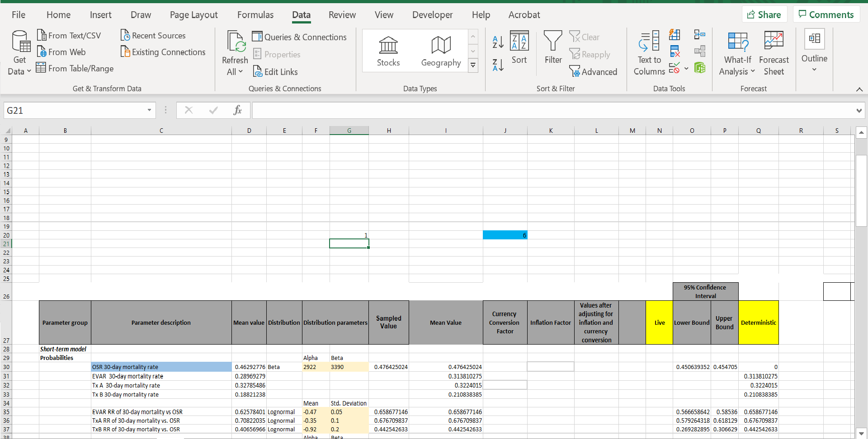Click the Share button

764,14
